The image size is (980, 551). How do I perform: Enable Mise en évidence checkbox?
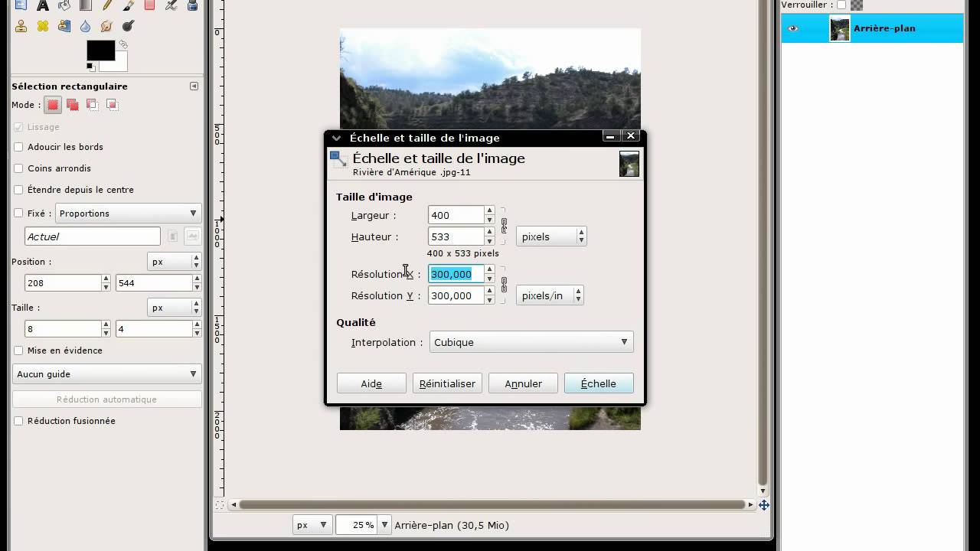[18, 350]
